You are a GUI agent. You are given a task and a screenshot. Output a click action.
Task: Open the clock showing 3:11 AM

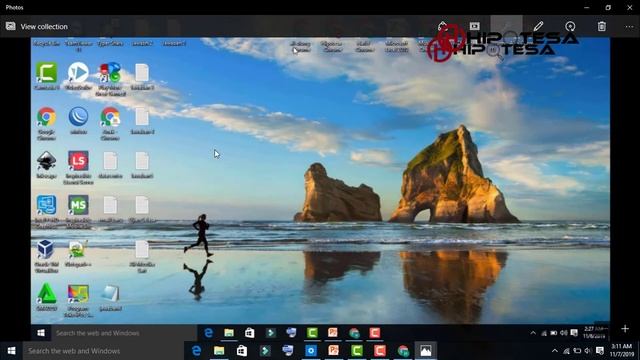pos(622,350)
